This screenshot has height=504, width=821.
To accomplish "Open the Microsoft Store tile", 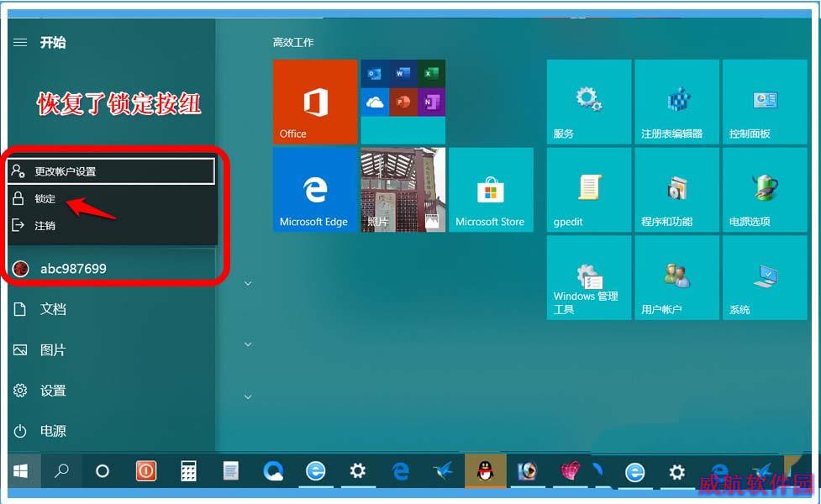I will (491, 190).
